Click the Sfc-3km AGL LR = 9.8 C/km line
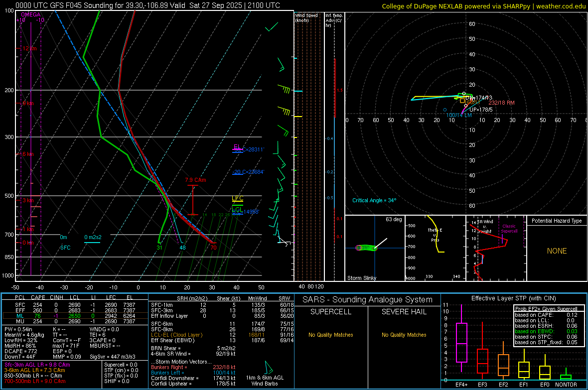Screen dimensions: 588x390 click(x=37, y=365)
